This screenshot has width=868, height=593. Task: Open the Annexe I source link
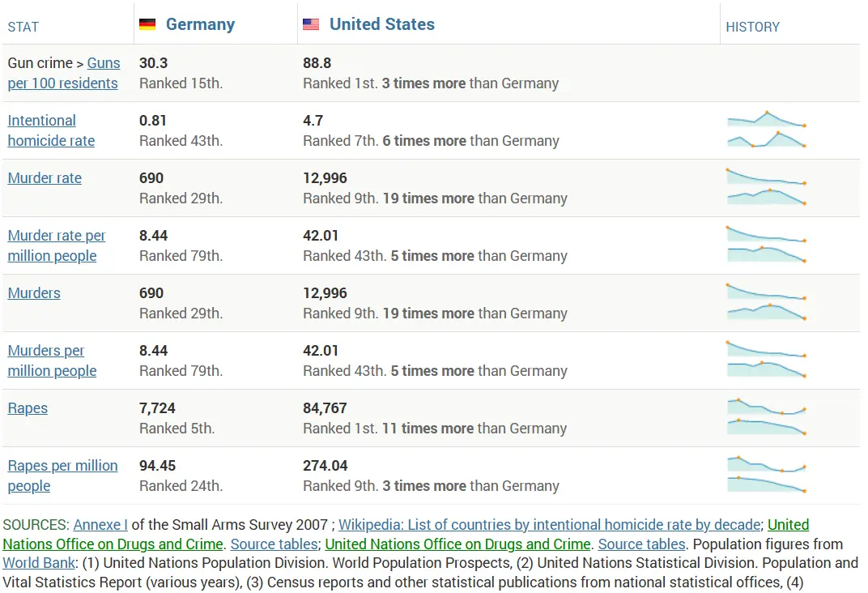(100, 525)
